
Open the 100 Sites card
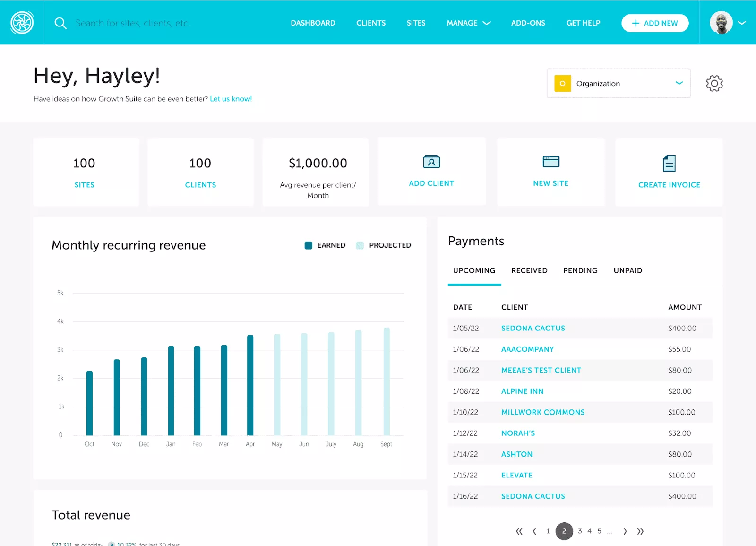86,172
